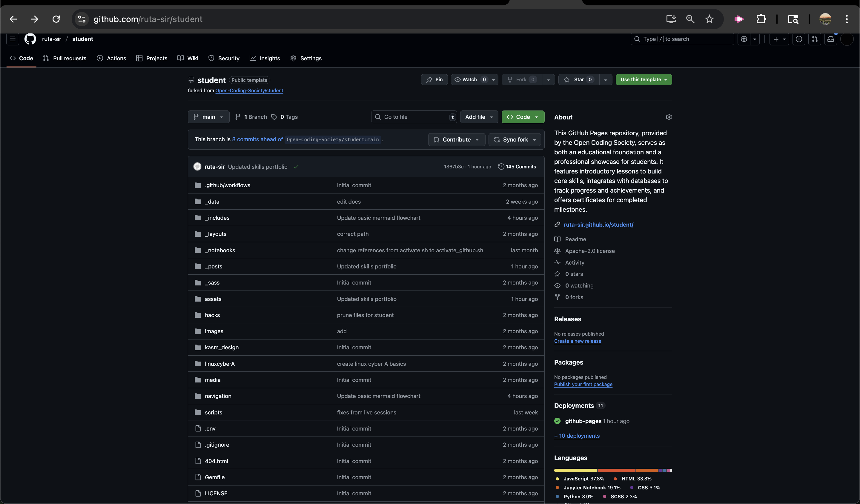Open the browser zoom magnifier icon
860x504 pixels.
690,19
